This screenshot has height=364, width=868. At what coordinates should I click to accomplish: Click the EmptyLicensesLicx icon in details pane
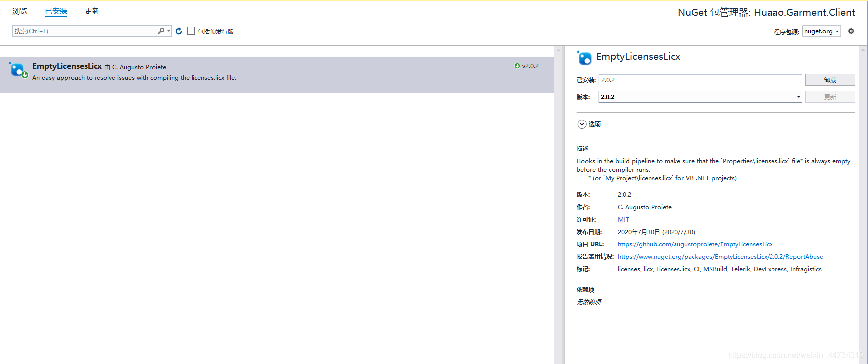[x=584, y=58]
